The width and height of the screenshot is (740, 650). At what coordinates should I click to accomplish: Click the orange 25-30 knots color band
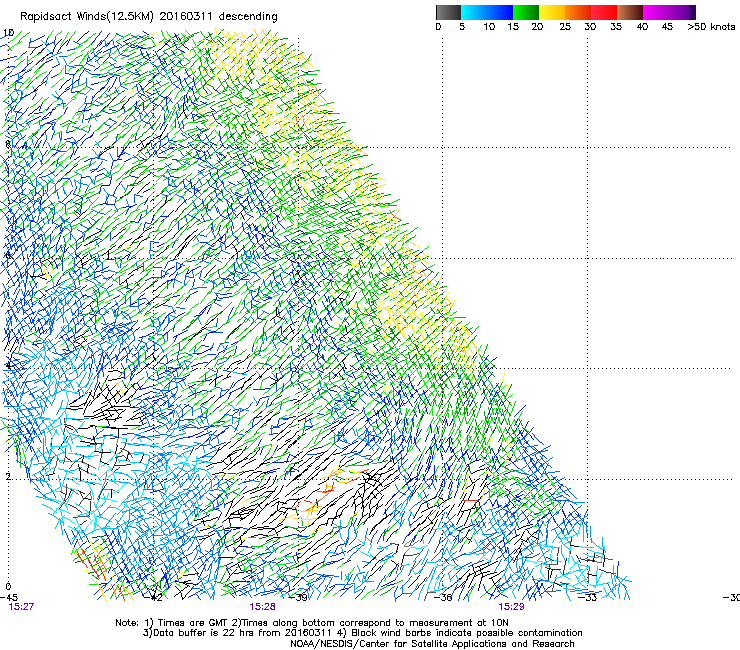point(578,12)
